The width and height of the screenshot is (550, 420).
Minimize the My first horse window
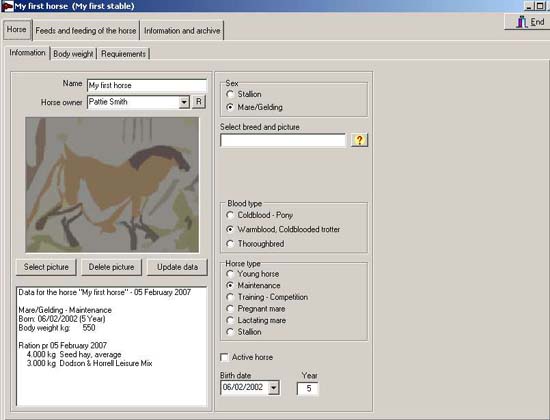click(529, 6)
